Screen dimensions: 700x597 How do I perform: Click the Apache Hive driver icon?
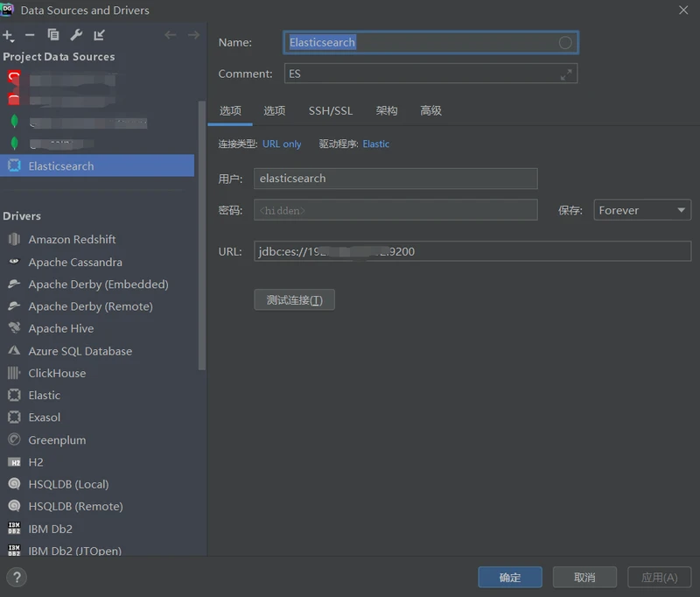[14, 327]
